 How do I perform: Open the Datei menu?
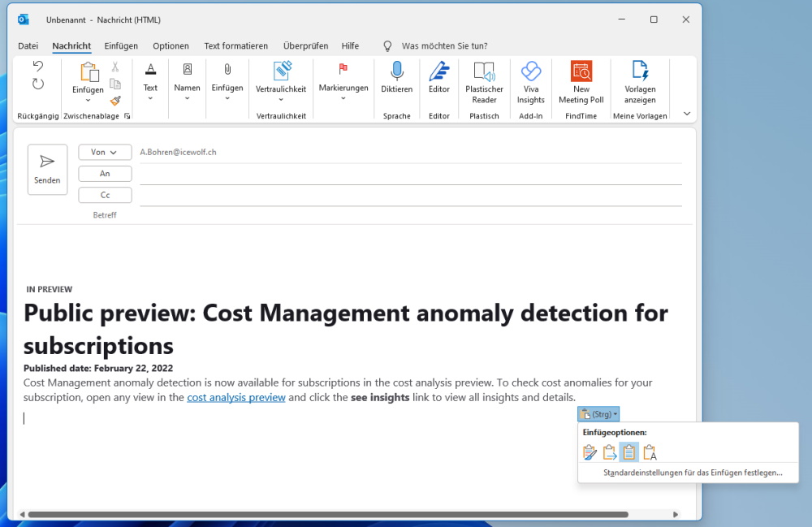pyautogui.click(x=28, y=45)
